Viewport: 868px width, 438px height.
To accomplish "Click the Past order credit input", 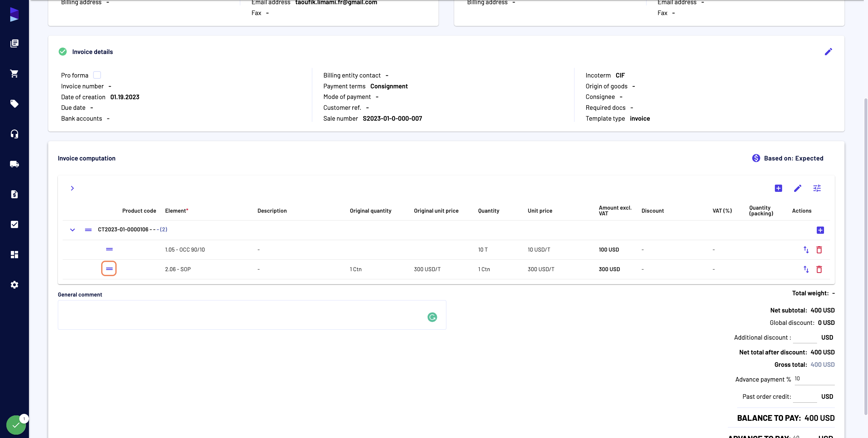I will [805, 397].
